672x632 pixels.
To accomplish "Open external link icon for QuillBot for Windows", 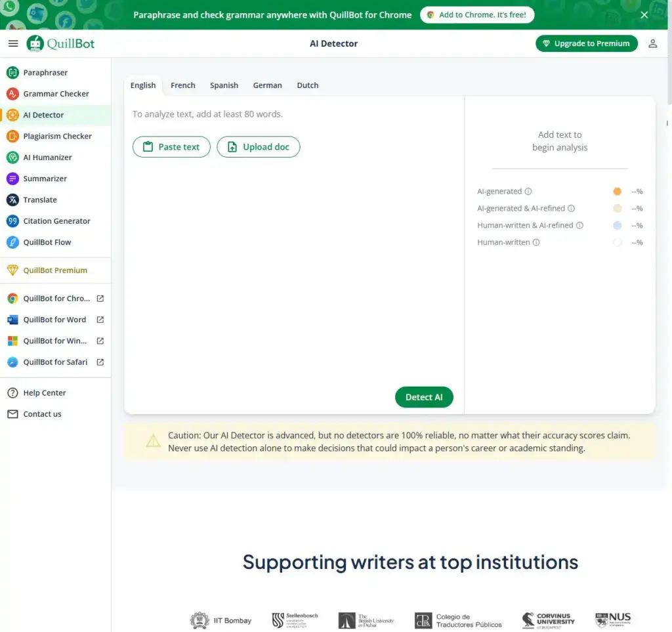I will coord(100,341).
